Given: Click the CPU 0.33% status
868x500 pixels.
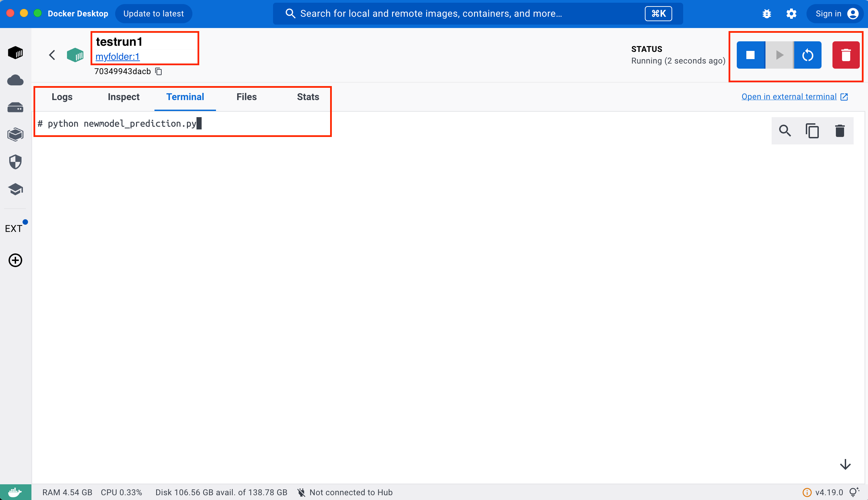Looking at the screenshot, I should [121, 492].
